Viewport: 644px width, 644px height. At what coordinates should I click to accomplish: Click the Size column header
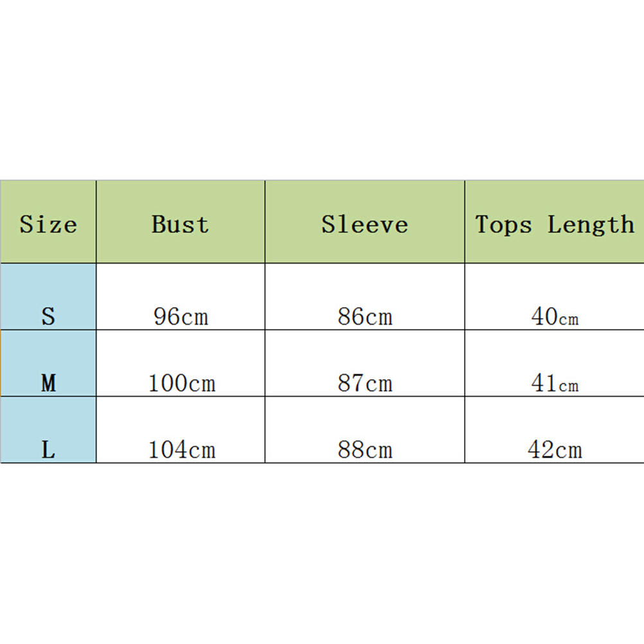tap(48, 224)
